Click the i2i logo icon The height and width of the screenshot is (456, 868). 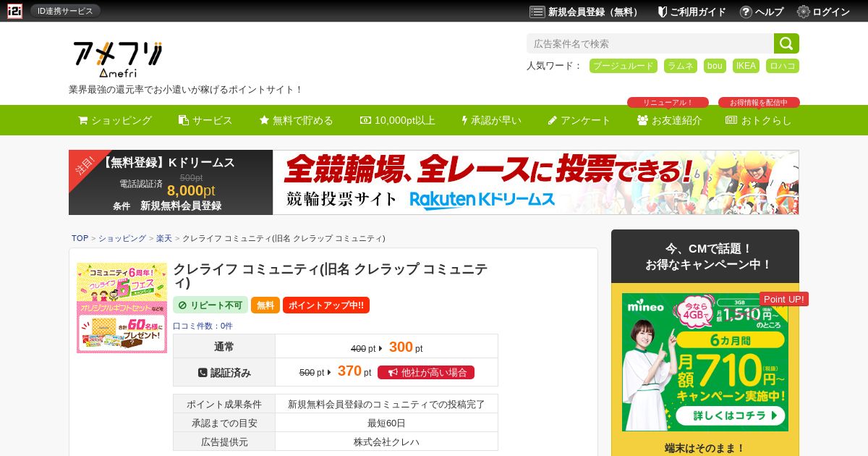coord(14,11)
